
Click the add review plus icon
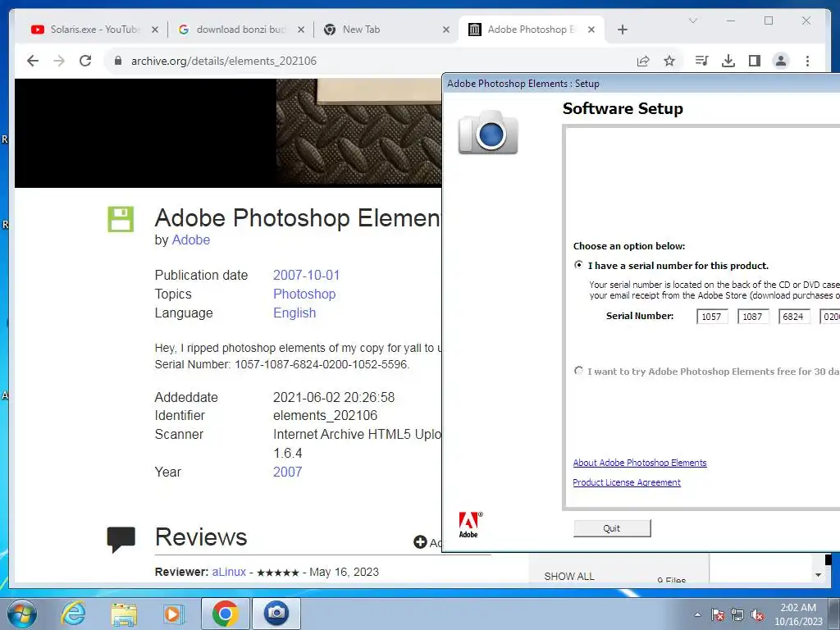point(420,542)
